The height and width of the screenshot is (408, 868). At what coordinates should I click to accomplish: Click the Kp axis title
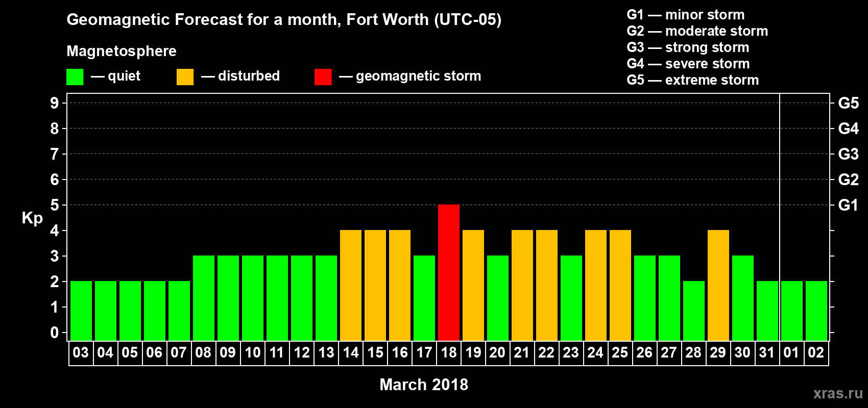pos(32,218)
